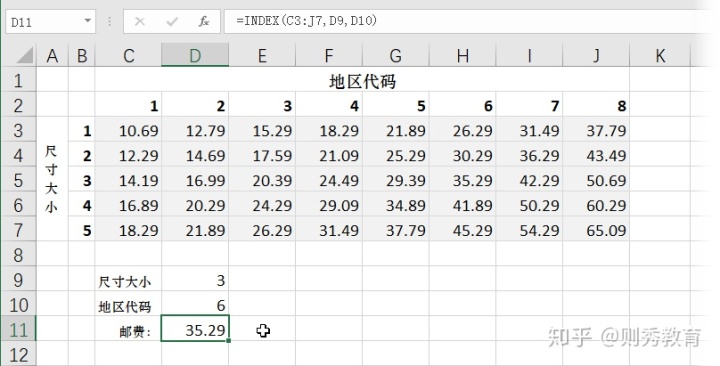This screenshot has height=366, width=720.
Task: Click the formula bar with the INDEX formula
Action: tap(468, 22)
